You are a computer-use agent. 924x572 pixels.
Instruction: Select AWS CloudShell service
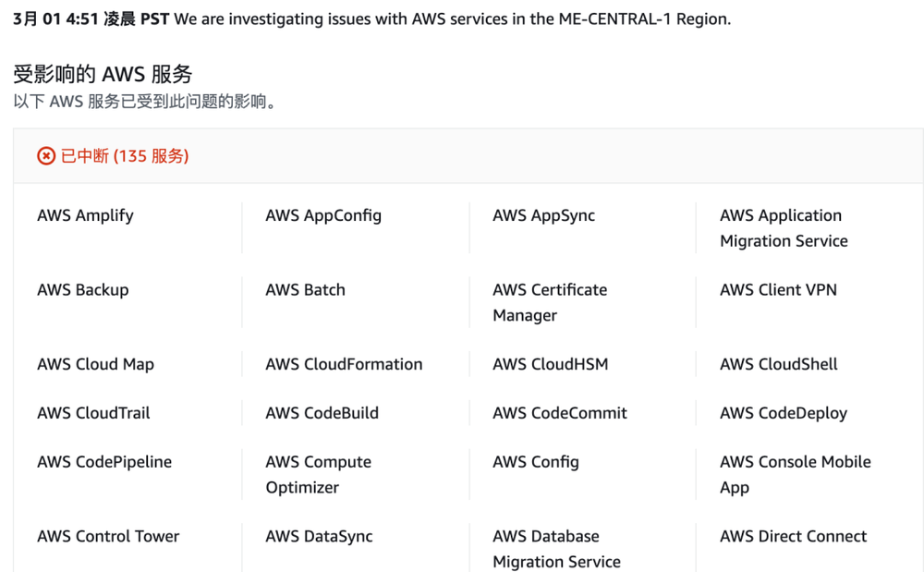tap(778, 364)
